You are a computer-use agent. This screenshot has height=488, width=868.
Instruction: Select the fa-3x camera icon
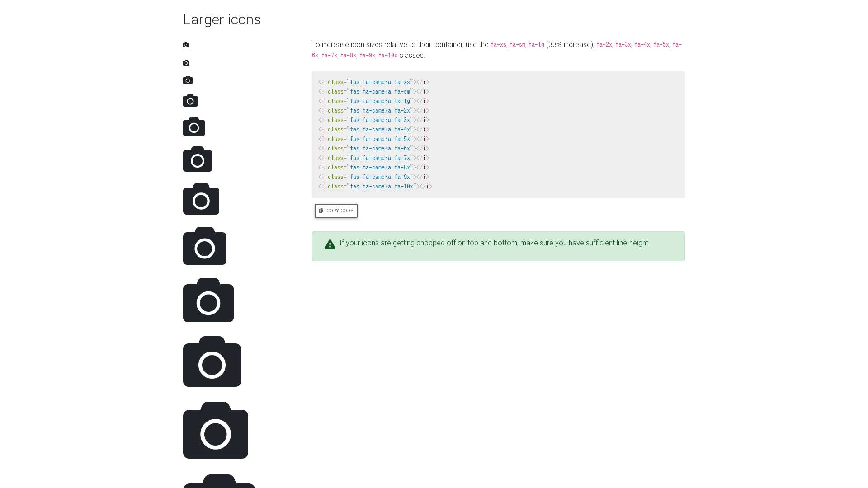click(194, 127)
